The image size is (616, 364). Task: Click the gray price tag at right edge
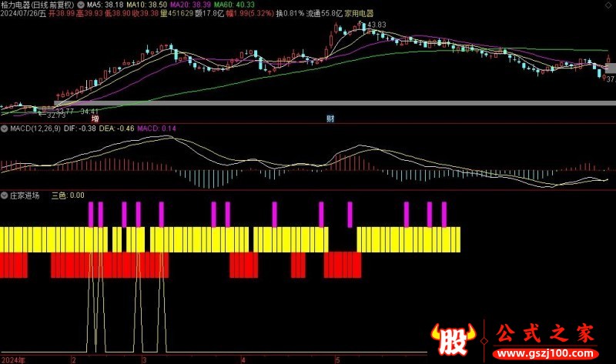click(611, 68)
